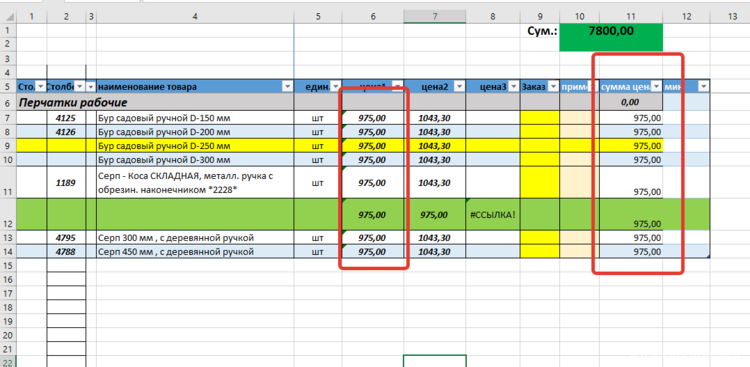Screen dimensions: 750x367
Task: Select row header 9
Action: pos(8,145)
